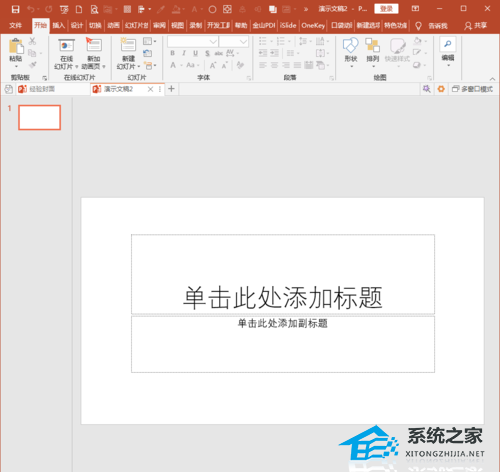Switch to 多窗口模式 multi-window mode
The image size is (500, 472).
coord(472,89)
